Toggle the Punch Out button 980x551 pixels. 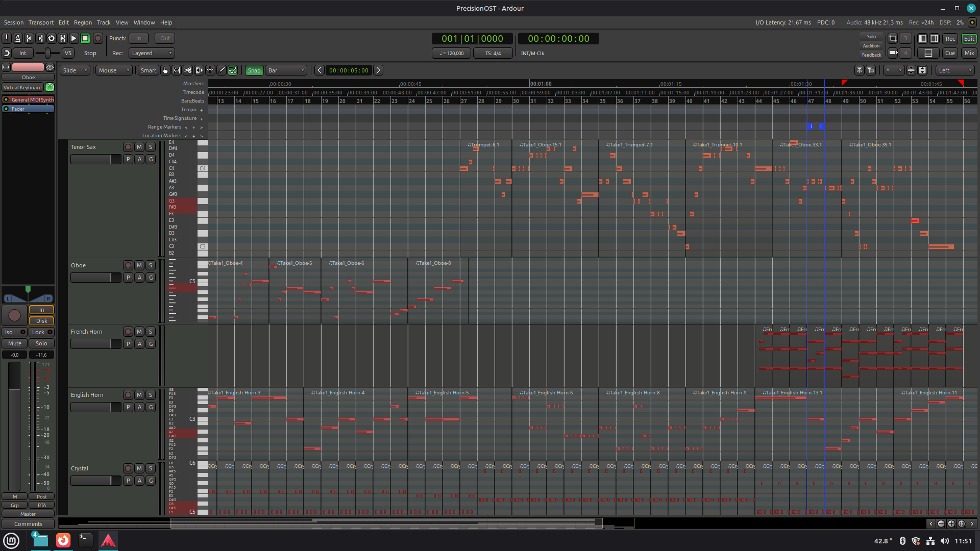tap(165, 38)
